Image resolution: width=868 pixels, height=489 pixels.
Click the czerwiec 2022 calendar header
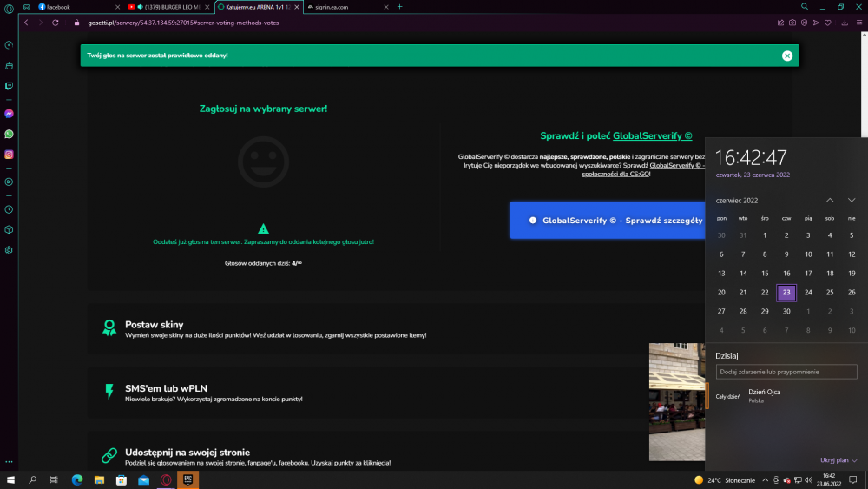click(x=737, y=201)
